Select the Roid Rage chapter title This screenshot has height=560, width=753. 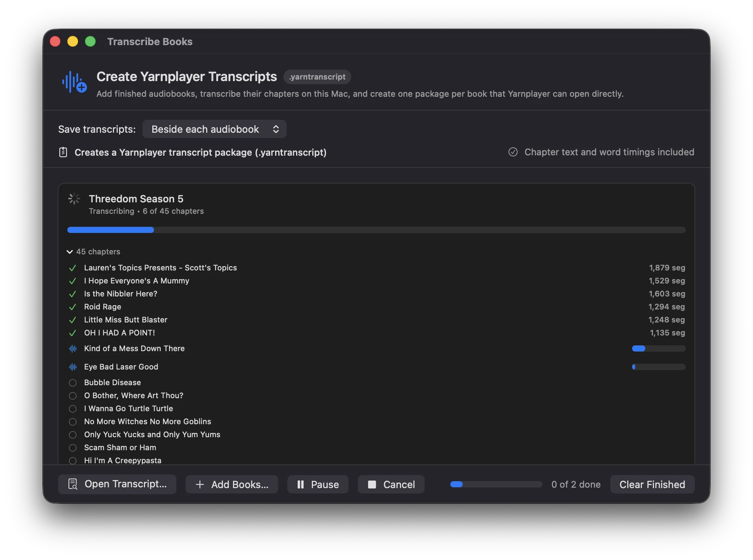pyautogui.click(x=103, y=307)
